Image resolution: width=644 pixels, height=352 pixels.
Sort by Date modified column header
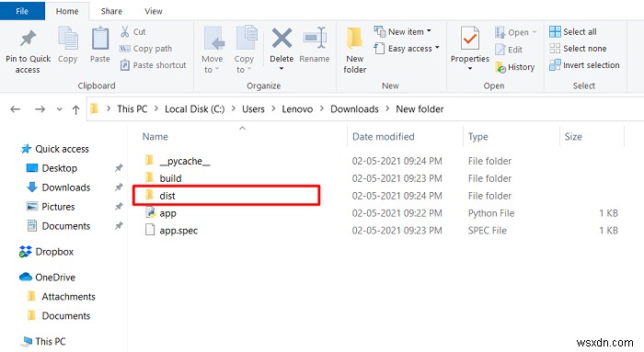pos(384,137)
